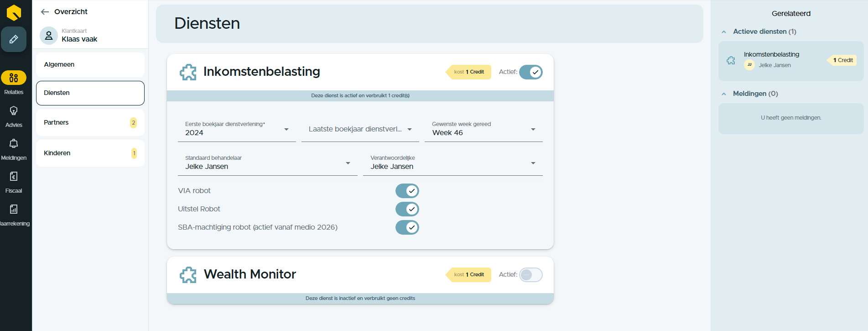This screenshot has height=331, width=868.
Task: Open Gewenste week gereed dropdown
Action: (483, 129)
